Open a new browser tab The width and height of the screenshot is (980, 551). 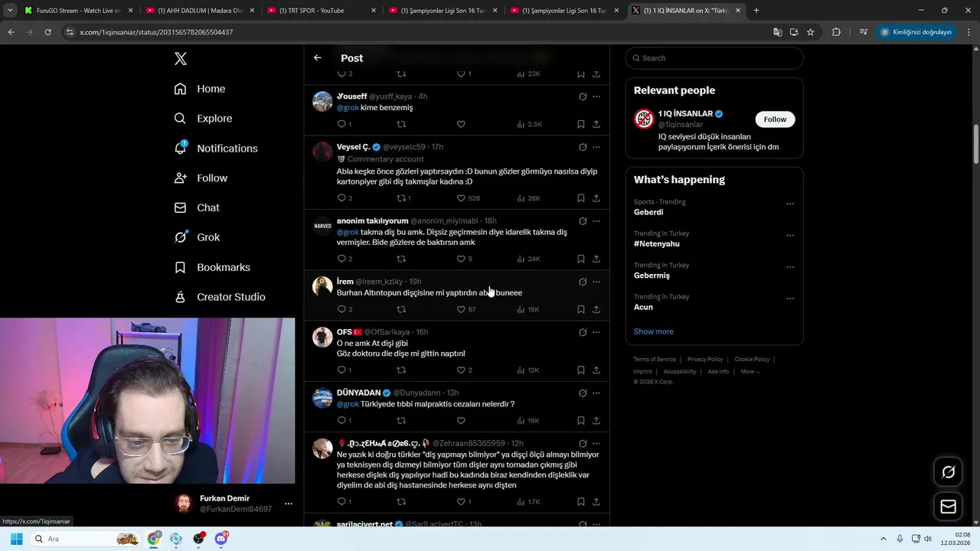[x=756, y=11]
